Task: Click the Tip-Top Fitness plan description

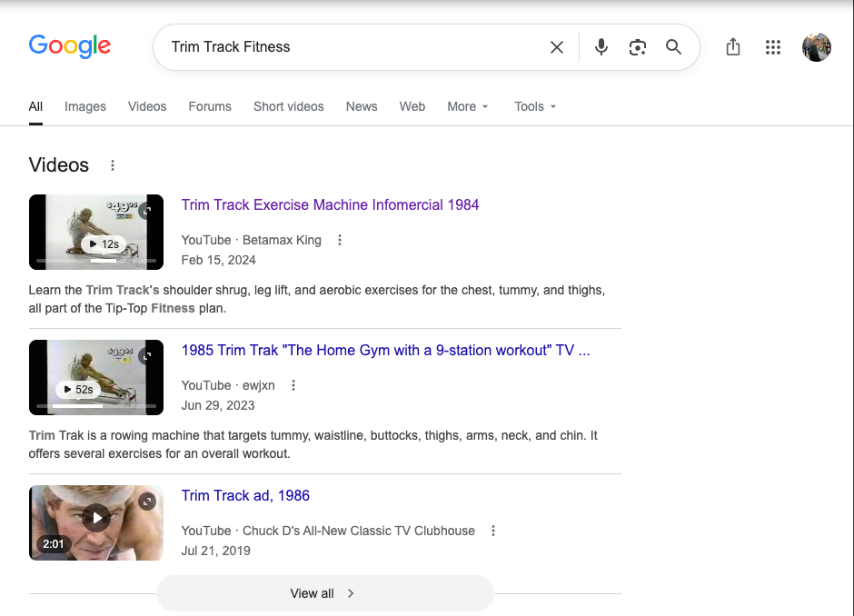Action: pyautogui.click(x=316, y=299)
